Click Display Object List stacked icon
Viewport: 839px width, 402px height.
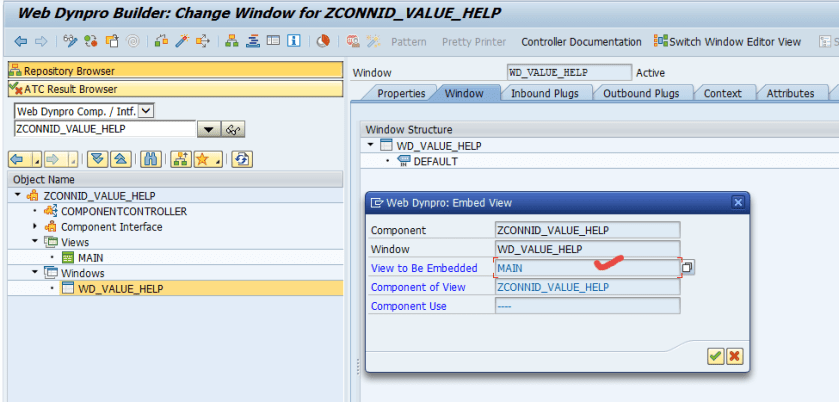click(253, 41)
